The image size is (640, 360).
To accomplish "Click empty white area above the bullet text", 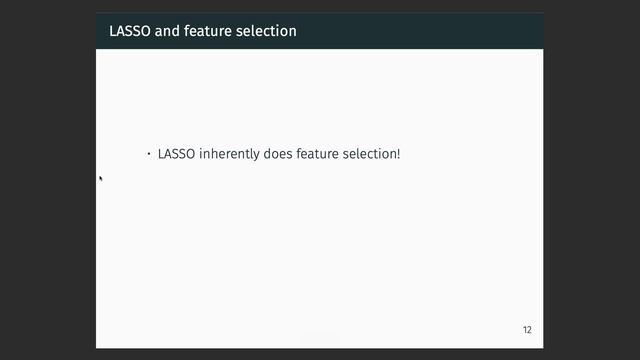I will pos(320,96).
